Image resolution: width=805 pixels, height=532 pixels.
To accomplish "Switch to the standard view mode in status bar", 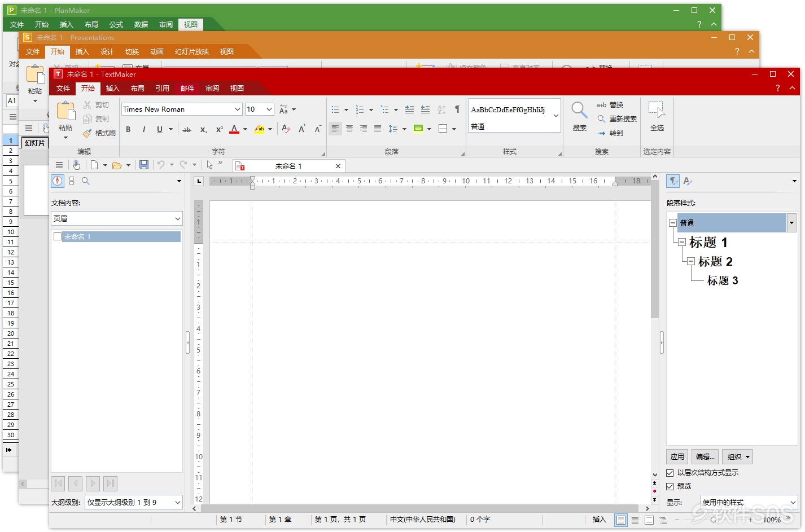I will point(621,520).
